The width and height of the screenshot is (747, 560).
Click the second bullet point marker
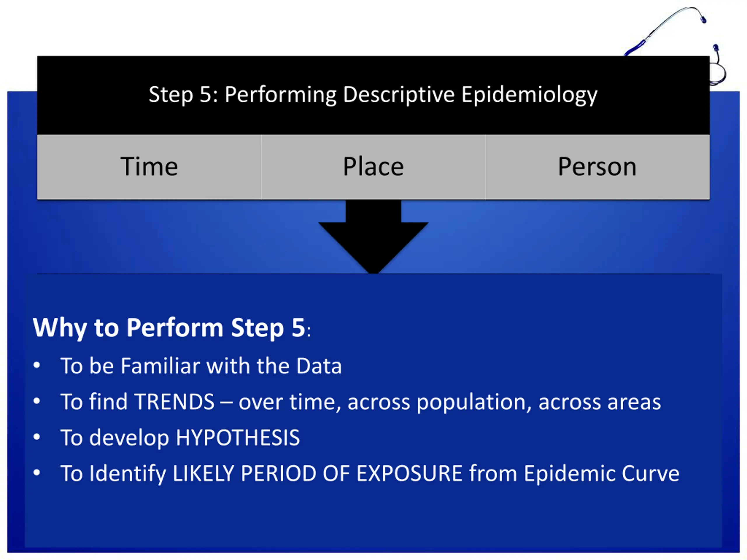(x=37, y=401)
